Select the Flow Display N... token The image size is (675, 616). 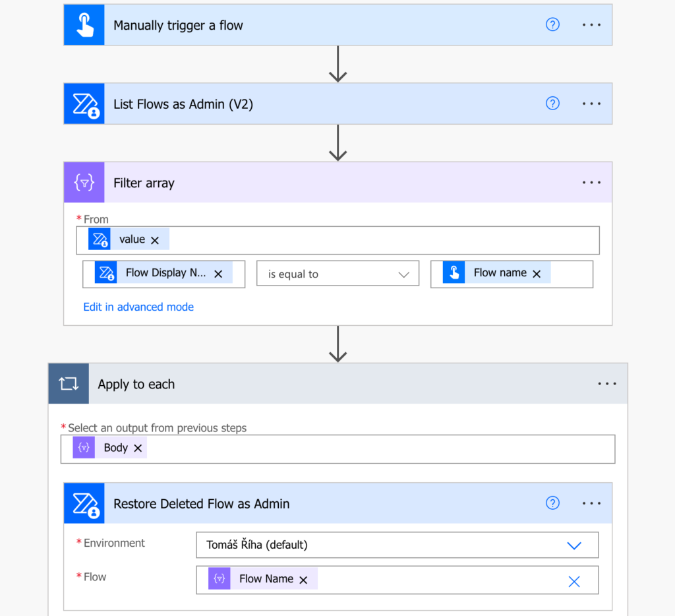tap(163, 272)
